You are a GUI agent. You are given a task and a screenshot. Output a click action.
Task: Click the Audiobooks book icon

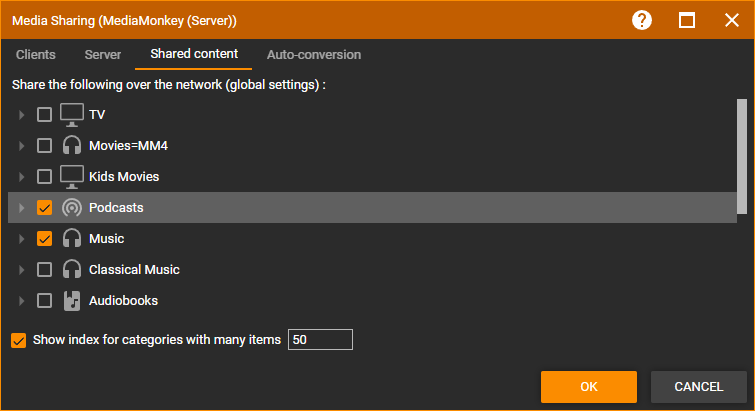(72, 300)
